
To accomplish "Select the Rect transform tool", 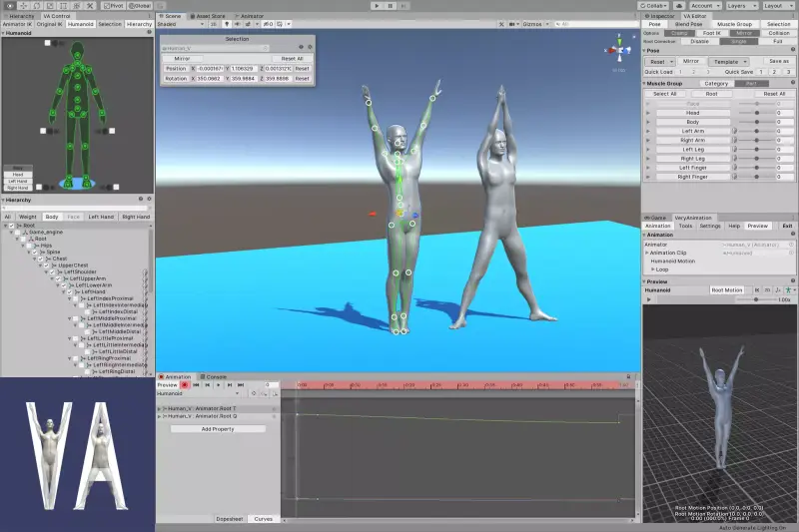I will point(63,6).
